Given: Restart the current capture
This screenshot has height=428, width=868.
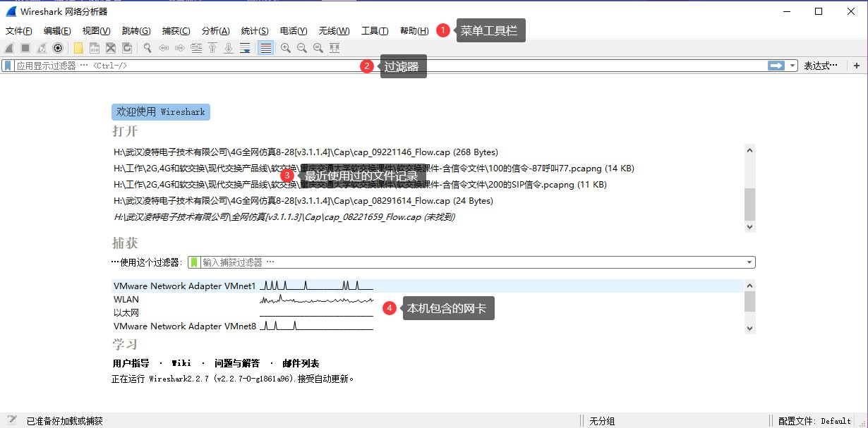Looking at the screenshot, I should pos(42,48).
